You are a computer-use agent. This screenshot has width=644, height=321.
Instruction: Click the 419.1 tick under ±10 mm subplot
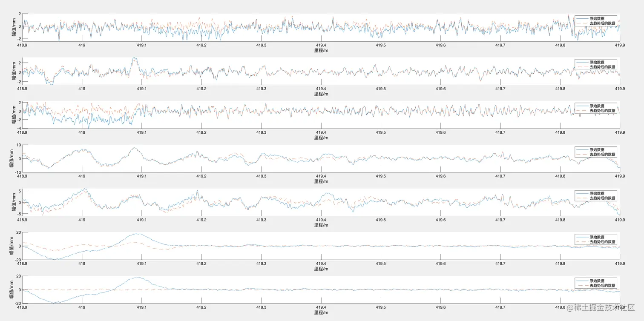click(x=141, y=176)
